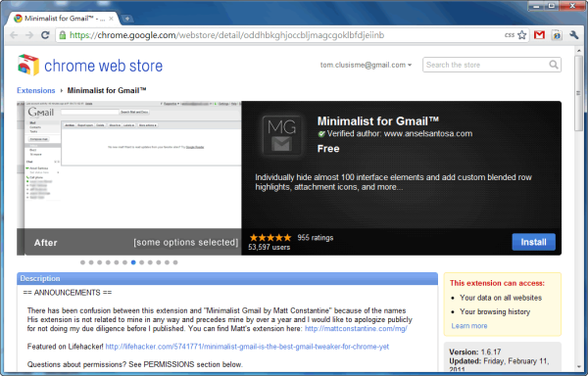Open the tom.clusisme@gmail.com account dropdown

[366, 65]
